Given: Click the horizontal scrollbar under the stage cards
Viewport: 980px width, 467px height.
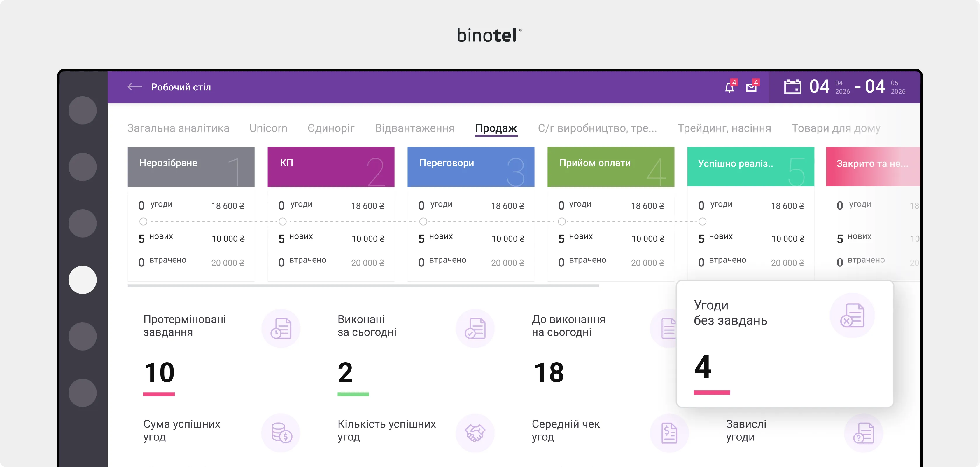Looking at the screenshot, I should point(363,285).
